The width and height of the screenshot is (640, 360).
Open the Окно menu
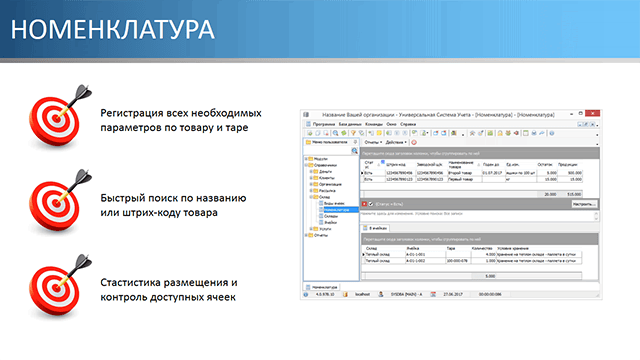tap(391, 124)
